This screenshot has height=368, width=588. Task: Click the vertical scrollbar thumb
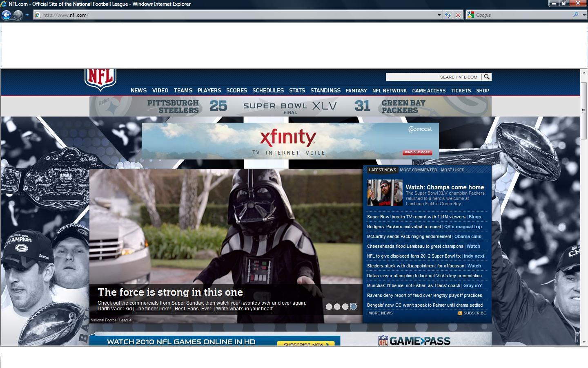pos(584,110)
